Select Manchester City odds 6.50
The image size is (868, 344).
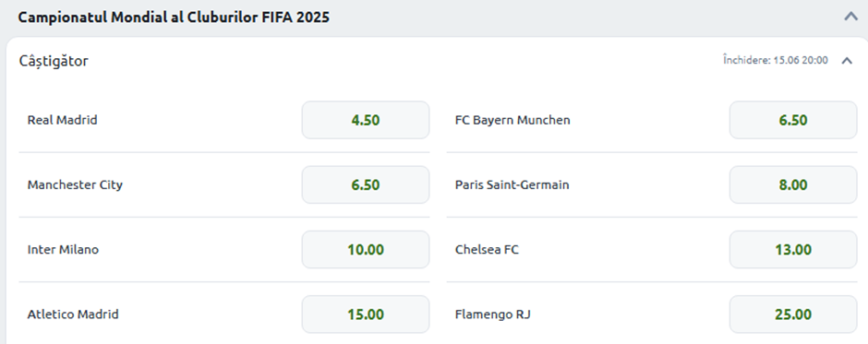[x=366, y=184]
